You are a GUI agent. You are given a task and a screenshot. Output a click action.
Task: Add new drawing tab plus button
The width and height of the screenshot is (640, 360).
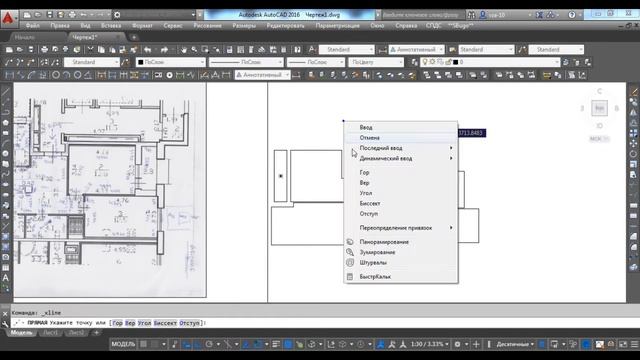coord(133,38)
